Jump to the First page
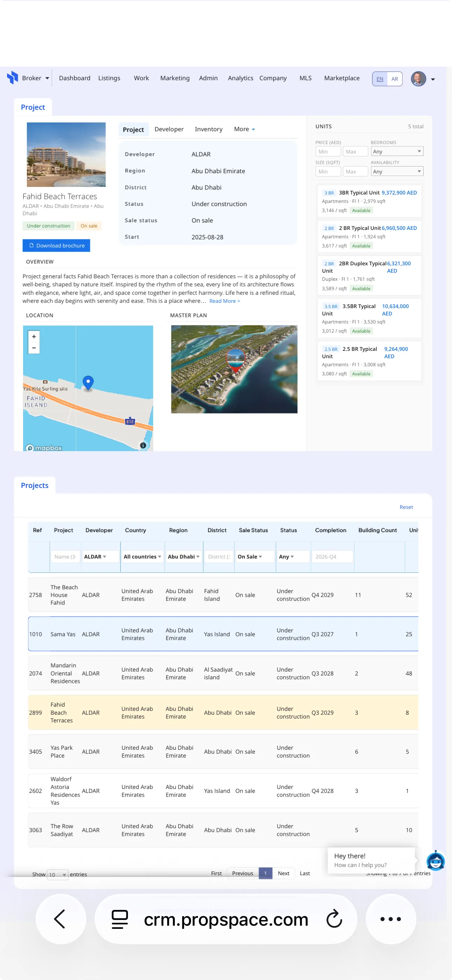452x980 pixels. [216, 873]
